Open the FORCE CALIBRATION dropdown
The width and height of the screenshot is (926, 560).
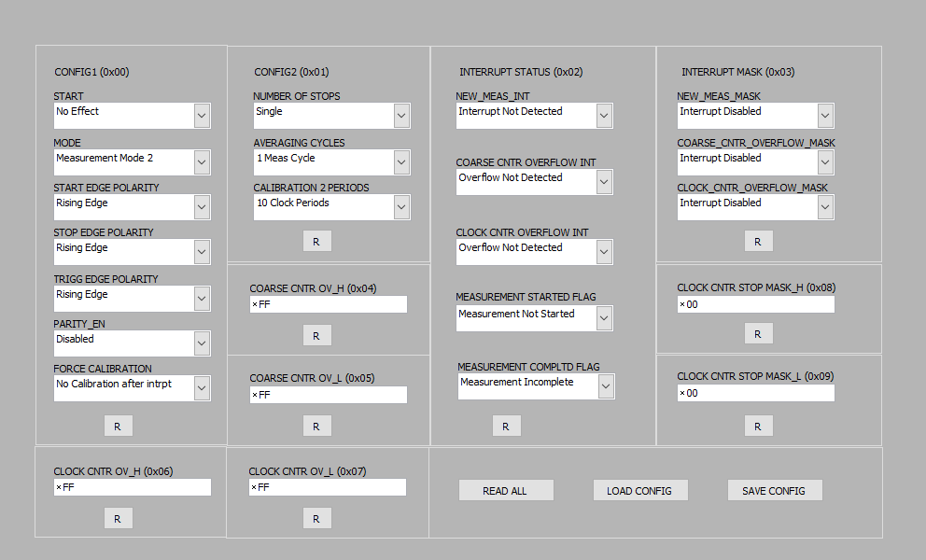[202, 388]
